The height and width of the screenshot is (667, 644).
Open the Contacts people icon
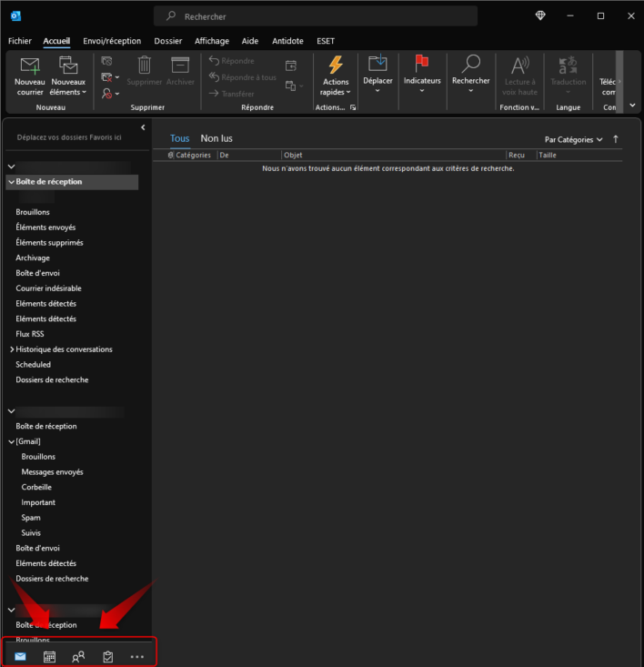78,656
